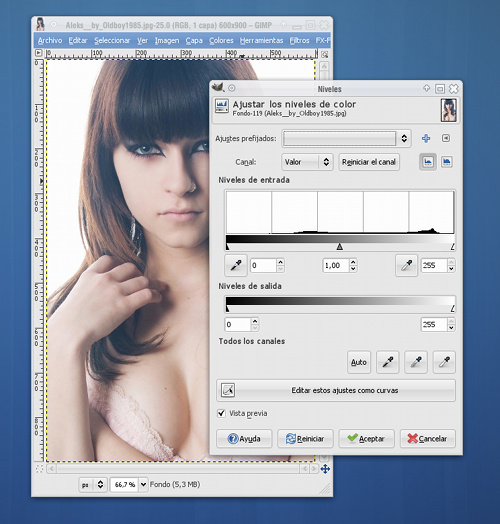Click the levels tool header icon

click(x=222, y=106)
